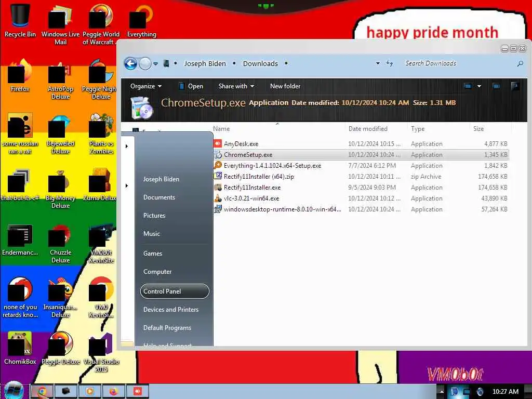Select ChromeSetup.exe in the file list
This screenshot has width=532, height=399.
[x=361, y=155]
